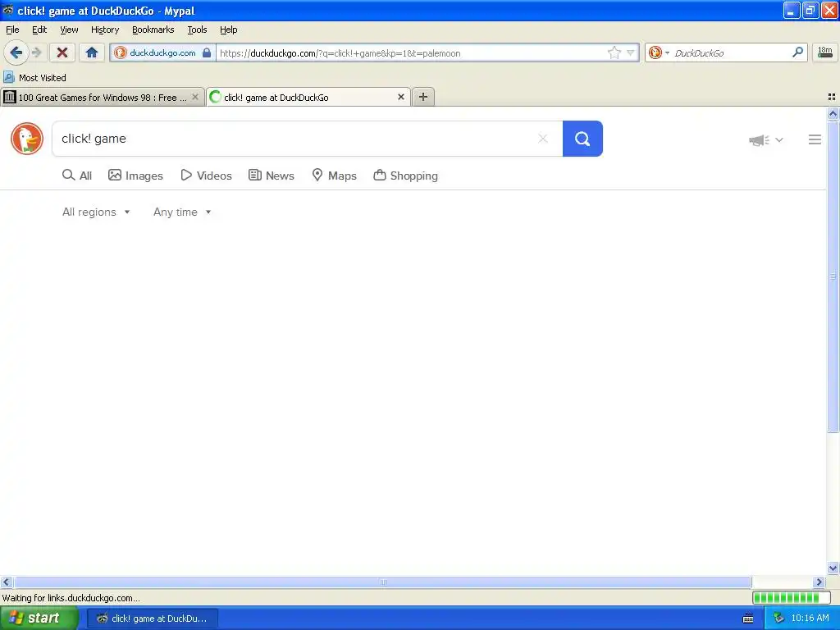Viewport: 840px width, 630px height.
Task: Expand the Any time filter dropdown
Action: [182, 212]
